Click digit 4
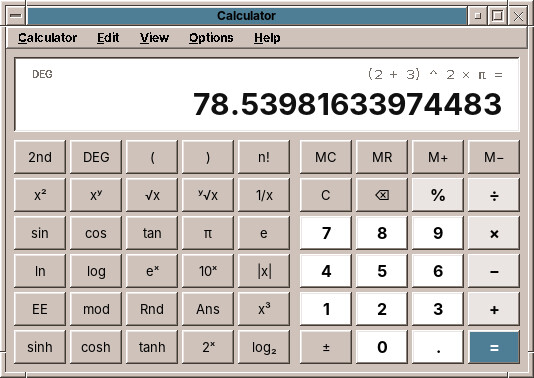Viewport: 534px width, 378px height. tap(326, 271)
